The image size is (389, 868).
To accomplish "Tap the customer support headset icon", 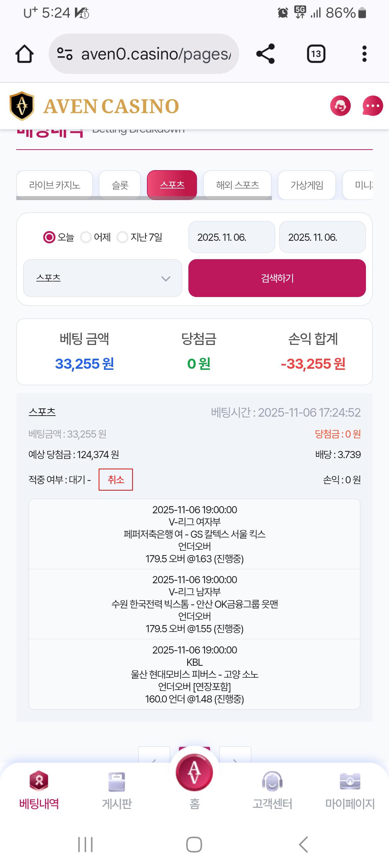I will pos(340,106).
